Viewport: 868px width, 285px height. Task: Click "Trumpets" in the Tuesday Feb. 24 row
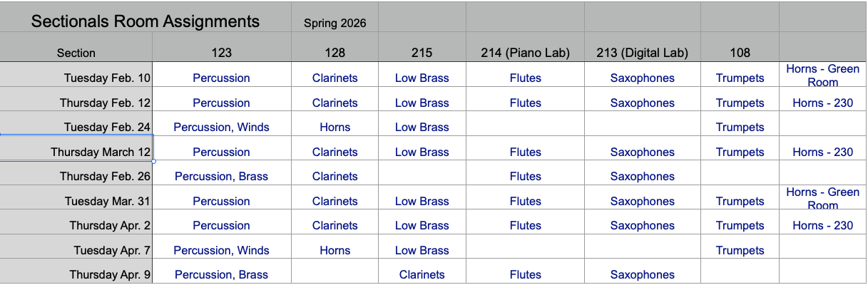740,127
